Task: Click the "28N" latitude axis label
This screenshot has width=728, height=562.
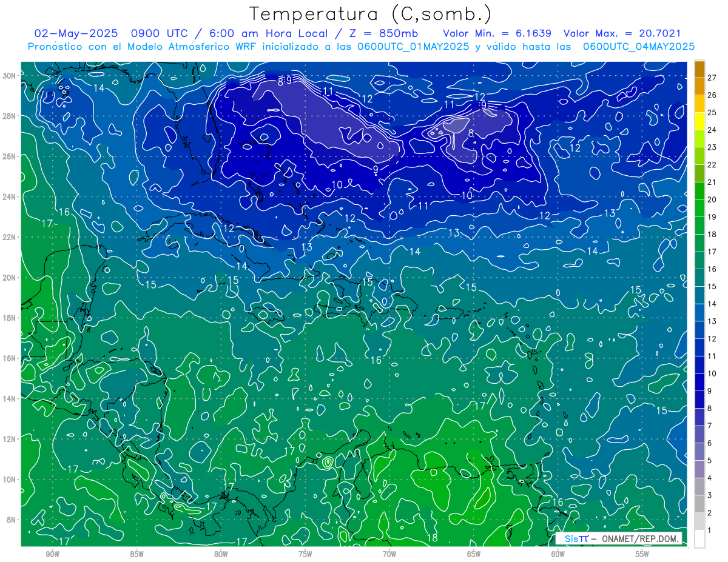Action: (x=10, y=116)
